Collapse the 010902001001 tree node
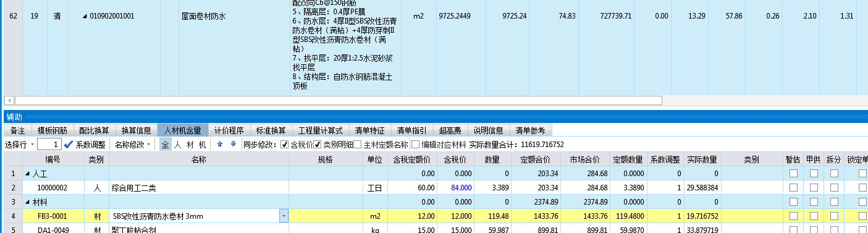868x233 pixels. (x=85, y=16)
